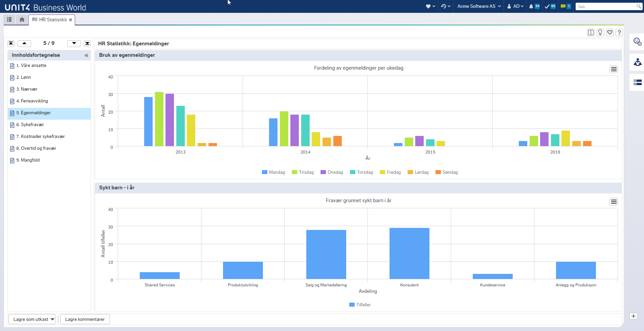This screenshot has width=644, height=331.
Task: Open 6. Sykefravær page
Action: pyautogui.click(x=49, y=125)
